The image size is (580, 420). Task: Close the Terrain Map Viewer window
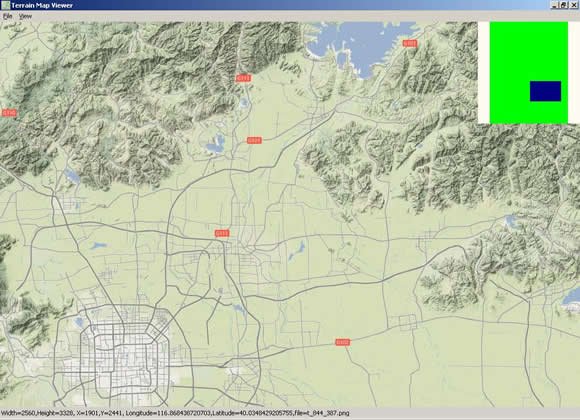[x=573, y=5]
